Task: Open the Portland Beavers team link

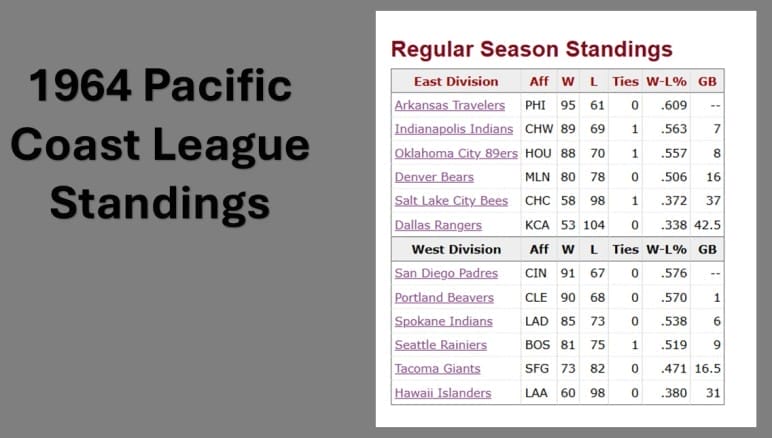Action: point(444,297)
